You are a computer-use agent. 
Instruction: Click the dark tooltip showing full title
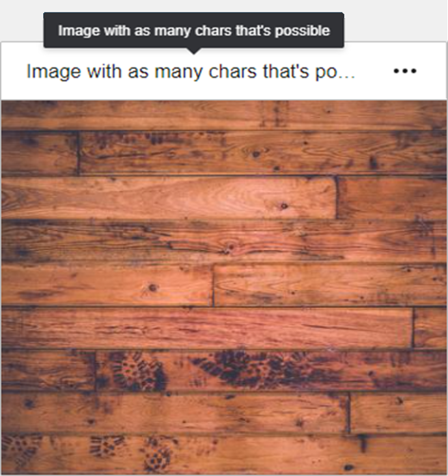193,31
